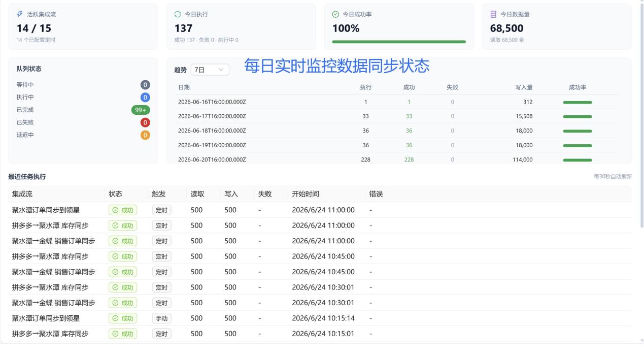Click 成功 tag of 拼多多→聚水潭 库存同步 at 11:00:00

[x=123, y=225]
